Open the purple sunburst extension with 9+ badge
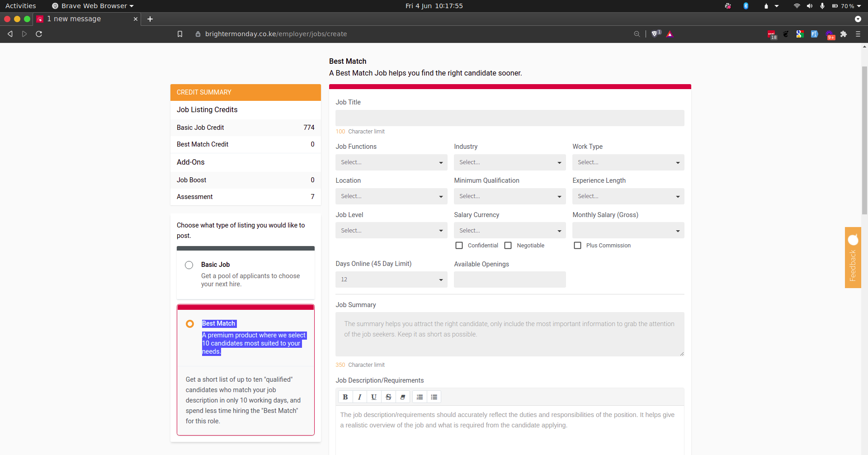The width and height of the screenshot is (868, 455). point(830,34)
